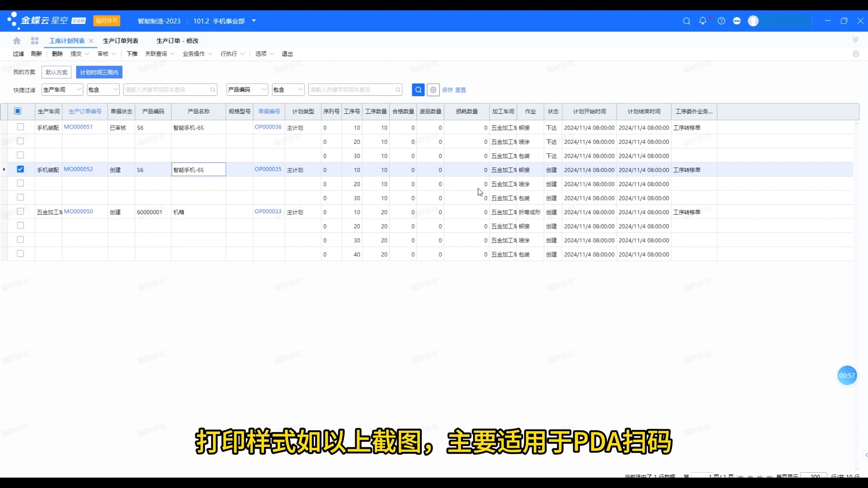Open the home page icon

[x=17, y=41]
